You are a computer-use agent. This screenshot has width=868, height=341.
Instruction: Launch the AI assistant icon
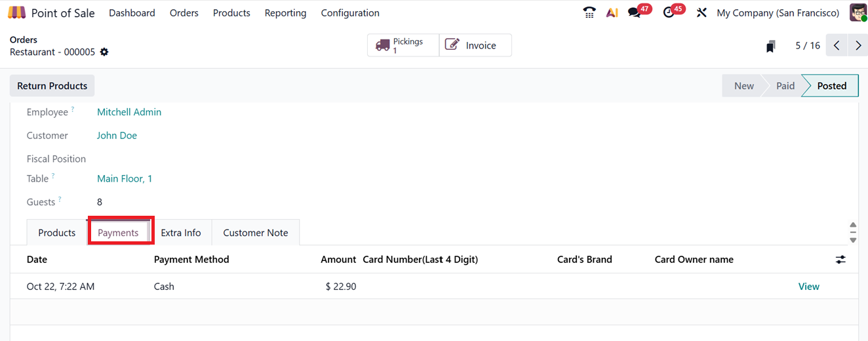coord(612,12)
